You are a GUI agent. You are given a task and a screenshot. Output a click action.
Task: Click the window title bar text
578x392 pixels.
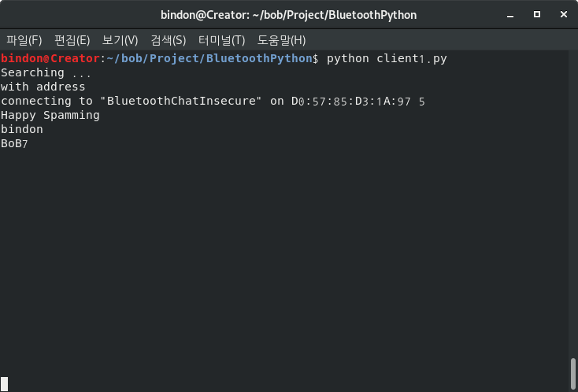288,15
